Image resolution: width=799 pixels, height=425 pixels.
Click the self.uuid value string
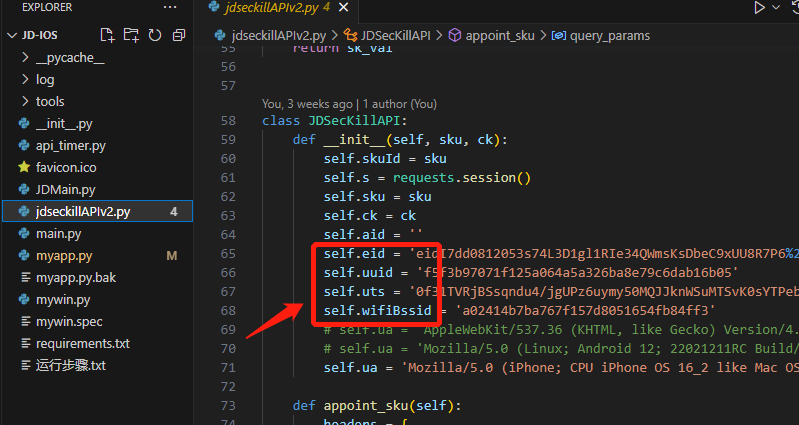[577, 273]
